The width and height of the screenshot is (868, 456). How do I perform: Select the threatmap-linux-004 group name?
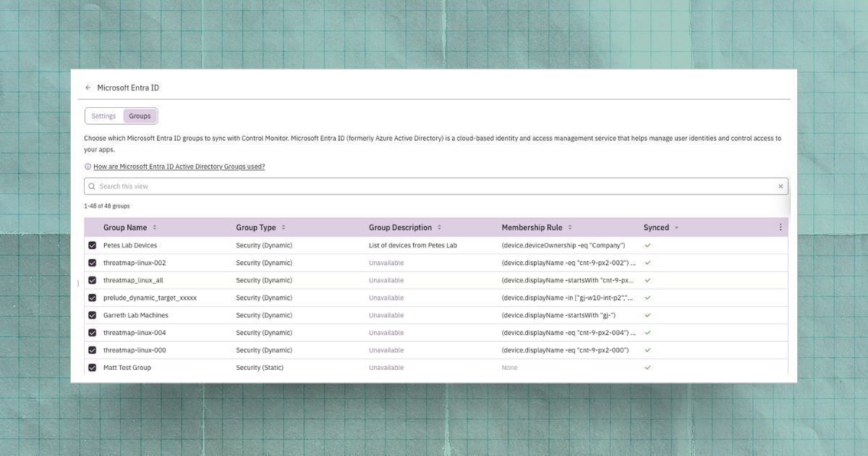point(135,332)
